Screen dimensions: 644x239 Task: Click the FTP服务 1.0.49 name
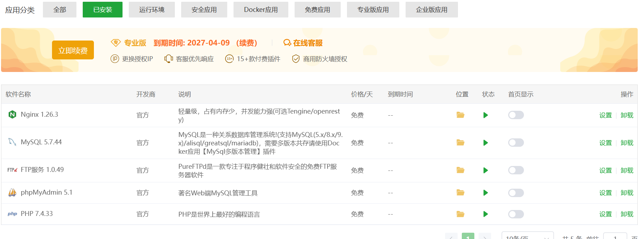point(42,169)
